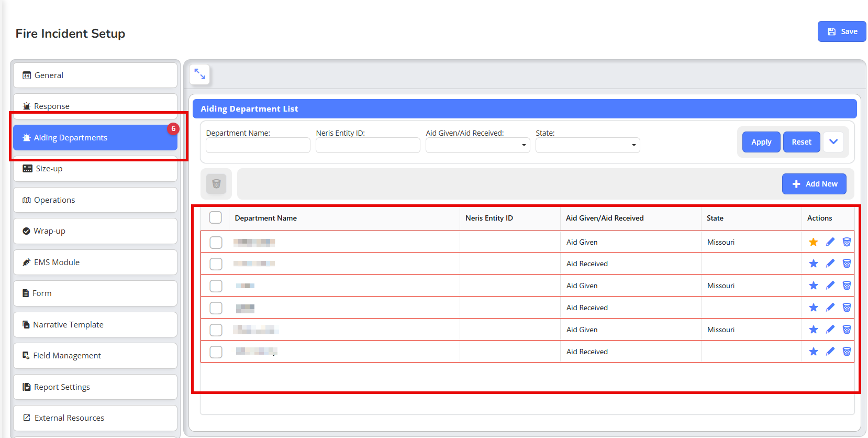Click the grey bulk delete trash icon

point(216,184)
